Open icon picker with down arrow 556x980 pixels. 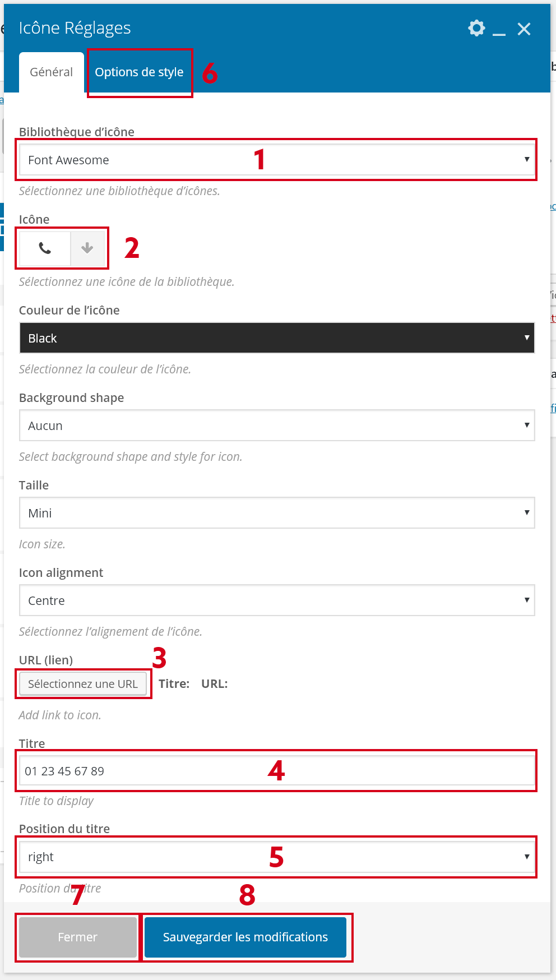coord(87,248)
